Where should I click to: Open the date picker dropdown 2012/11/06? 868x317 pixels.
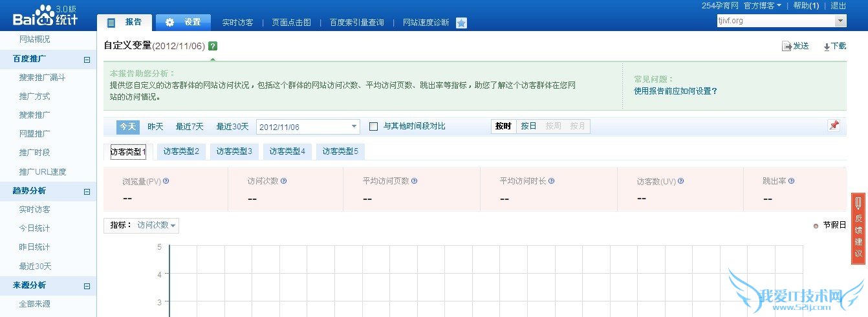coord(308,127)
